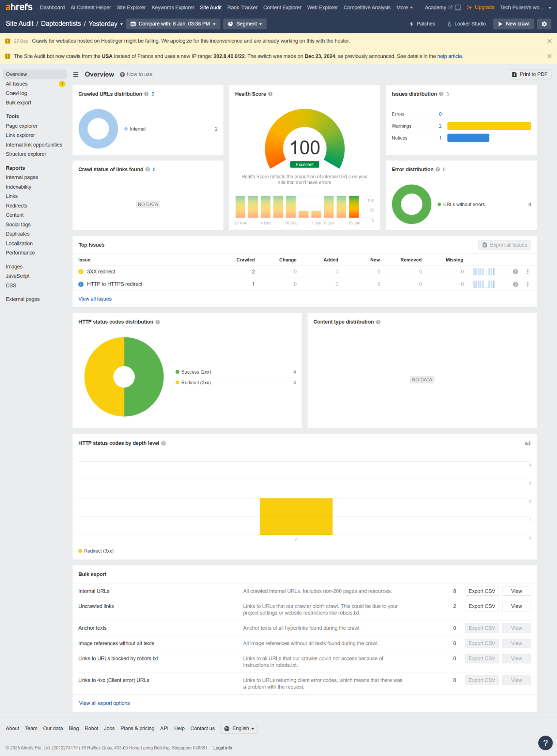The image size is (557, 756).
Task: Expand the Segment dropdown
Action: (245, 24)
